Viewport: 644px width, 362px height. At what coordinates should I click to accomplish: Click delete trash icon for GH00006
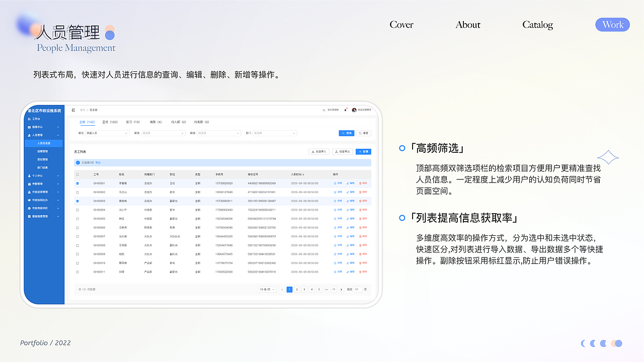coord(360,228)
